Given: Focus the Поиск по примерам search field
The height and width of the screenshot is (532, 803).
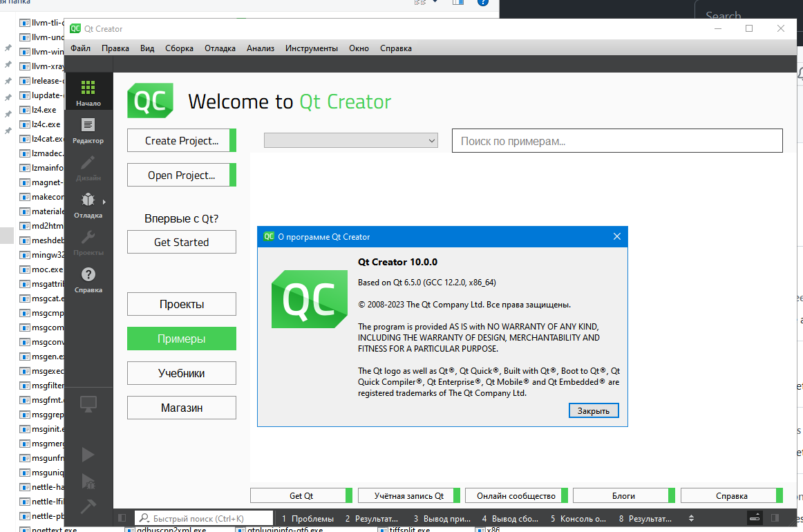Looking at the screenshot, I should 617,141.
